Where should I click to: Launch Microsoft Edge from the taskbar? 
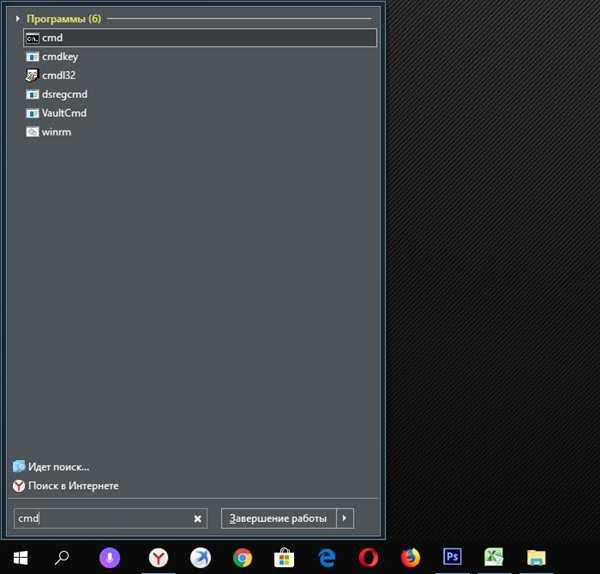(x=327, y=558)
